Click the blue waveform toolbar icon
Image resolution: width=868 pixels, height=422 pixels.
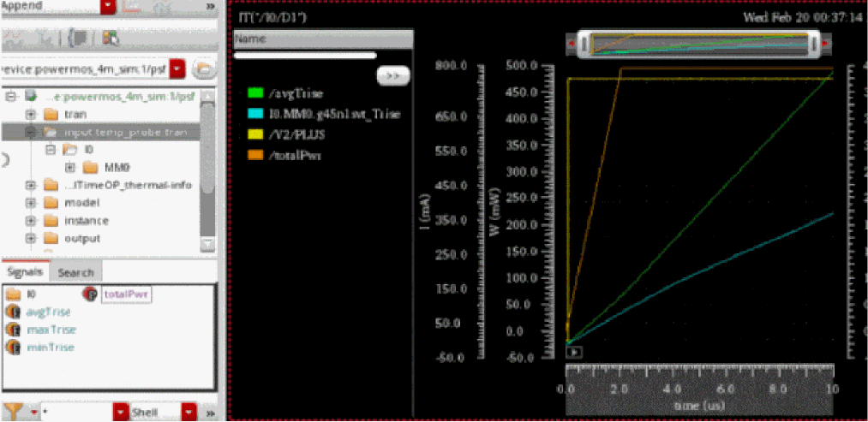pyautogui.click(x=46, y=39)
